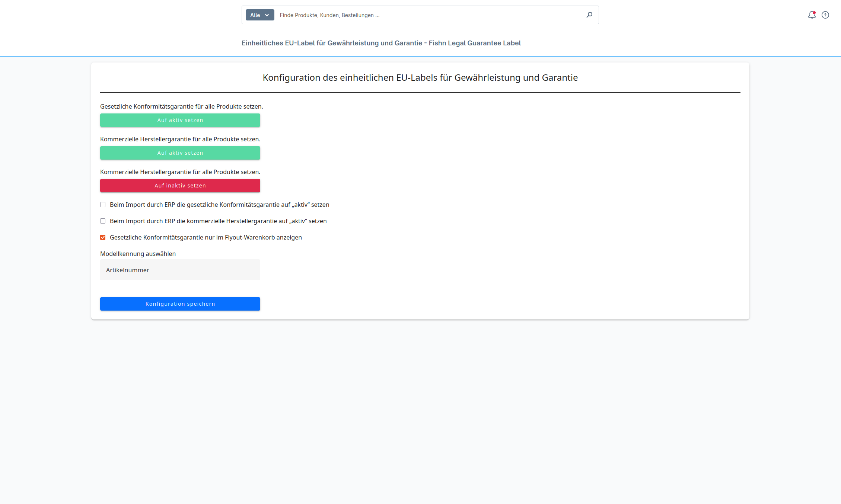
Task: Enable ERP import kommerzielle Herstellergarantie checkbox
Action: [x=103, y=221]
